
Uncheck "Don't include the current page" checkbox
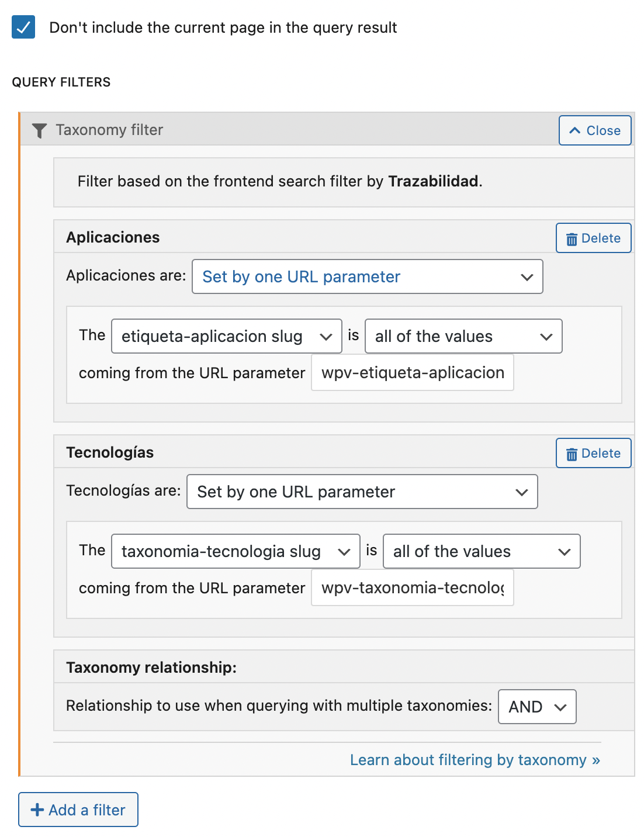coord(23,27)
